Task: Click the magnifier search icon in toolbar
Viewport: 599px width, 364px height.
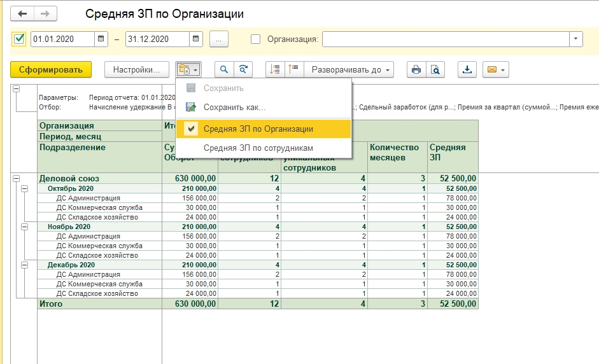Action: click(224, 69)
